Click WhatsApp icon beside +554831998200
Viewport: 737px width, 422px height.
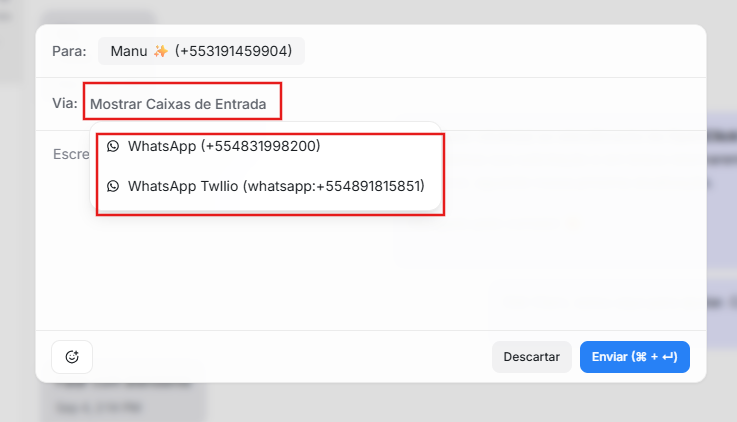[x=113, y=146]
